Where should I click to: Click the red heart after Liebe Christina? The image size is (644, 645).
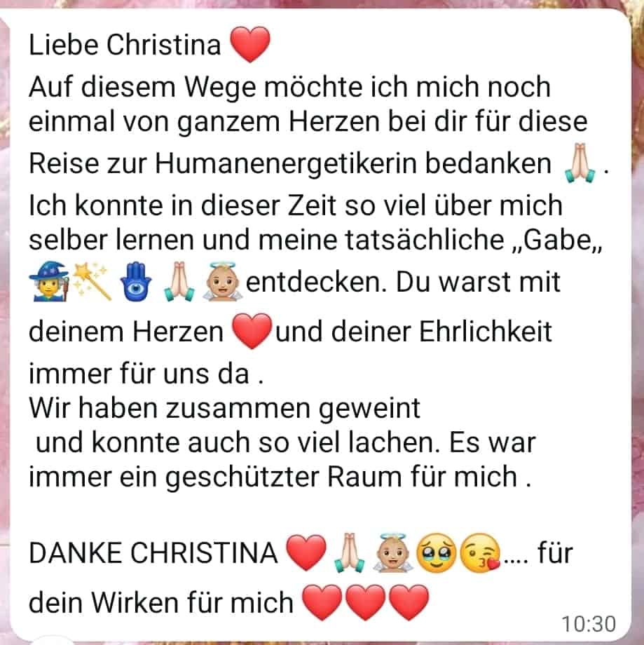tap(250, 44)
